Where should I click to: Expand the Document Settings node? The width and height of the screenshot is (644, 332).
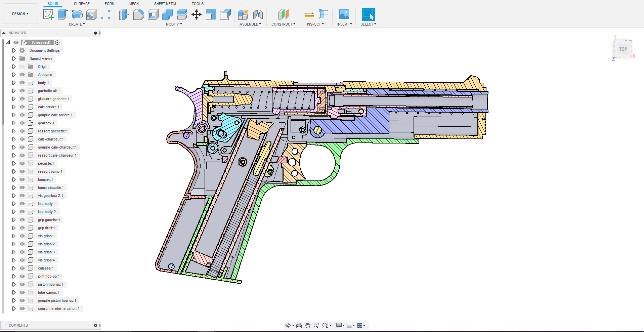[14, 50]
